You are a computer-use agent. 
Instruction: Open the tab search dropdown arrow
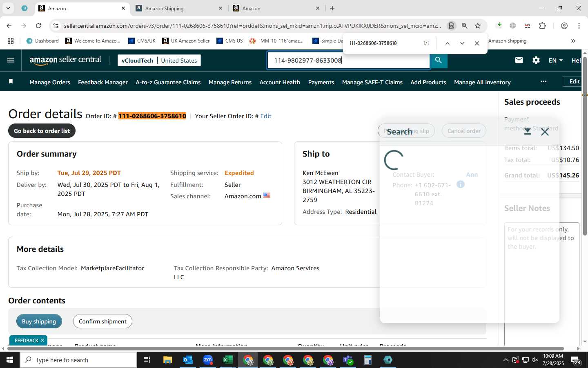(x=8, y=8)
